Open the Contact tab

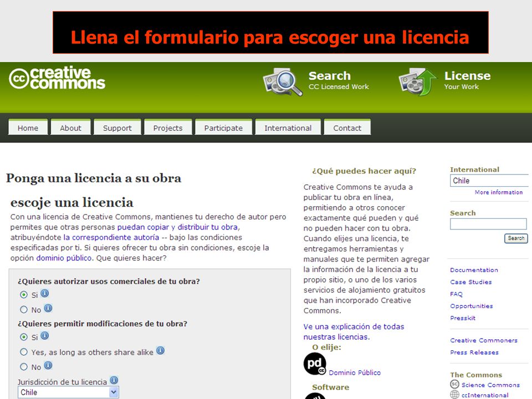(347, 127)
